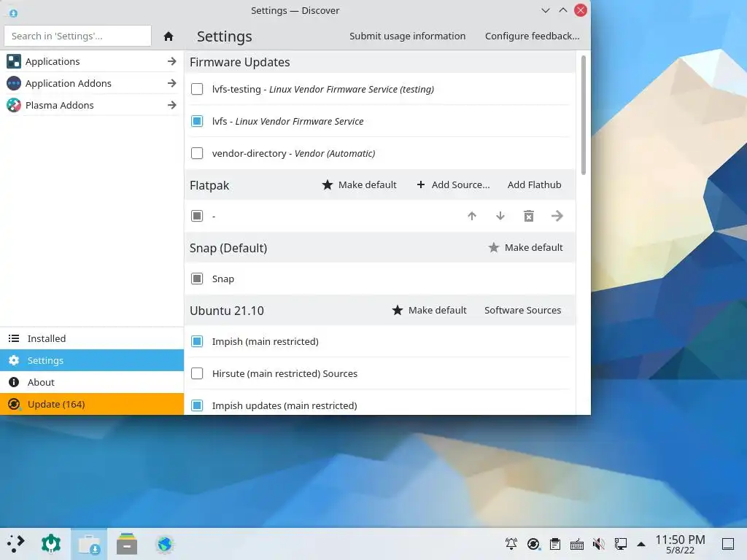Image resolution: width=747 pixels, height=560 pixels.
Task: Expand Application Addons with its arrow
Action: [x=172, y=83]
